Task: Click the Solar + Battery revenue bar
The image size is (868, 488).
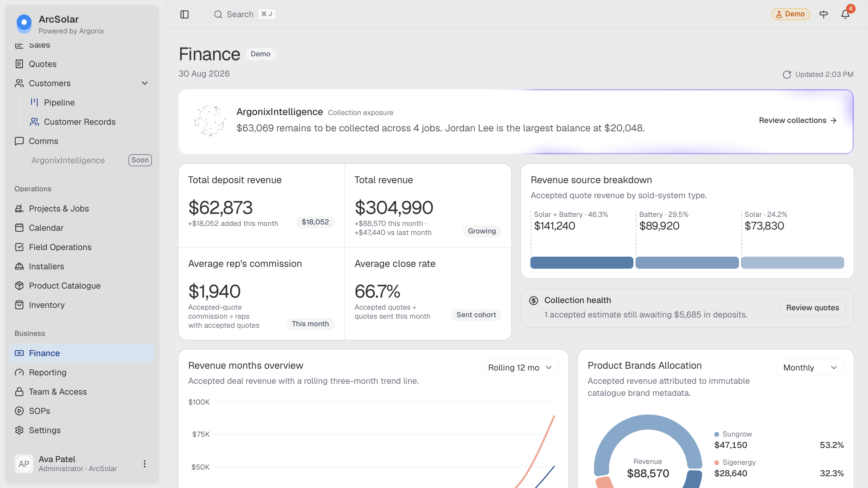Action: pyautogui.click(x=582, y=262)
